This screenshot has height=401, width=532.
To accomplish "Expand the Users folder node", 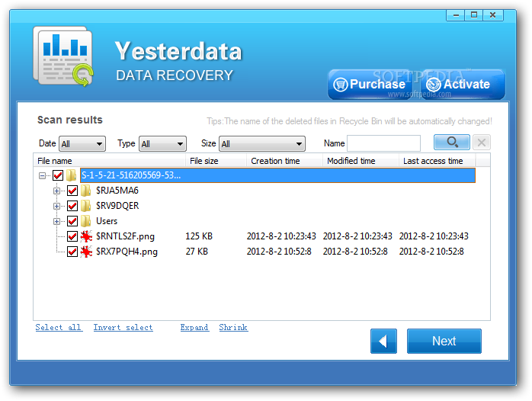I will [x=56, y=222].
